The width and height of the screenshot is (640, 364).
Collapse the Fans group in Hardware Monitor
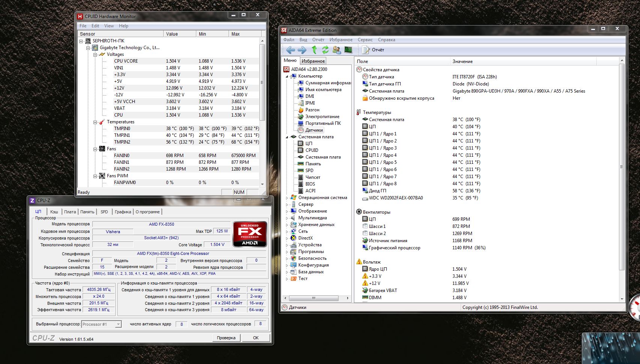point(95,149)
